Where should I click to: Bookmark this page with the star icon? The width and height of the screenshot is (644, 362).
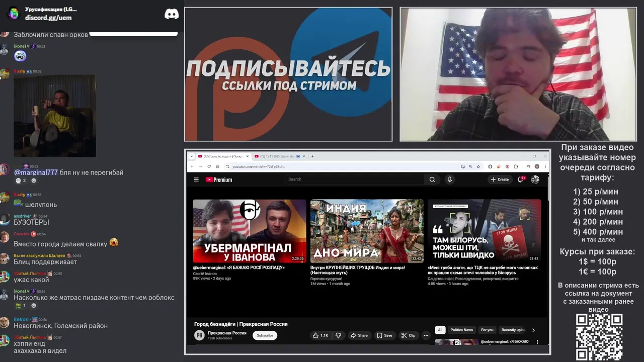point(477,166)
